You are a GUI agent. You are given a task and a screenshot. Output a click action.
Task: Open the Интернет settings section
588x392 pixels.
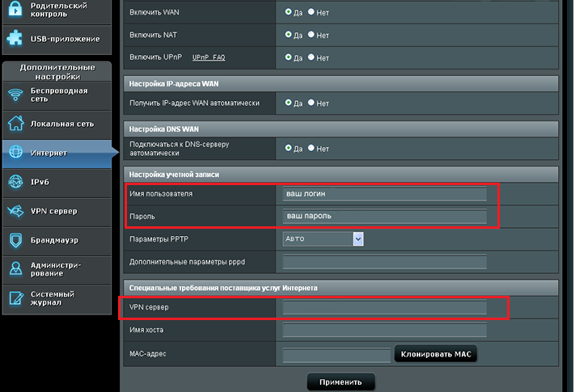click(x=57, y=154)
